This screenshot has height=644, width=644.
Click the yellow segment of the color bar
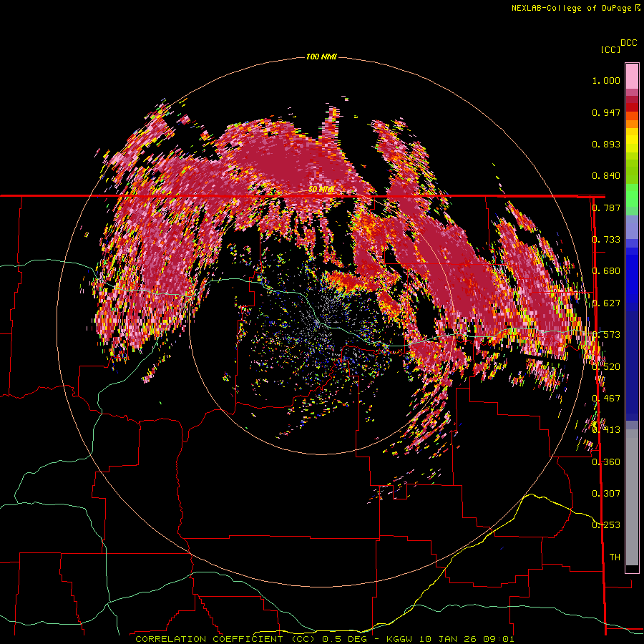pos(632,140)
